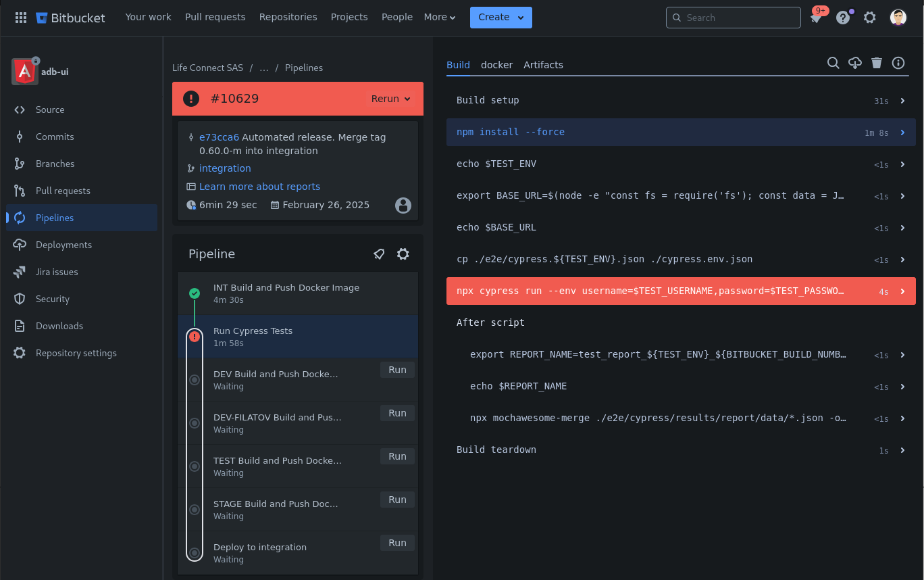This screenshot has height=580, width=924.
Task: Open the app switcher grid icon
Action: [x=21, y=18]
